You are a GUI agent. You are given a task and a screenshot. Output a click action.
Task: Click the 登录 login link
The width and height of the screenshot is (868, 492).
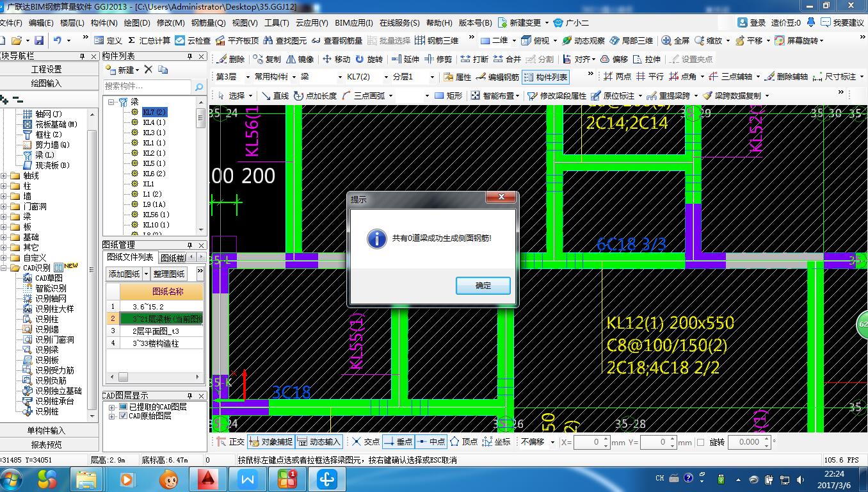[752, 22]
